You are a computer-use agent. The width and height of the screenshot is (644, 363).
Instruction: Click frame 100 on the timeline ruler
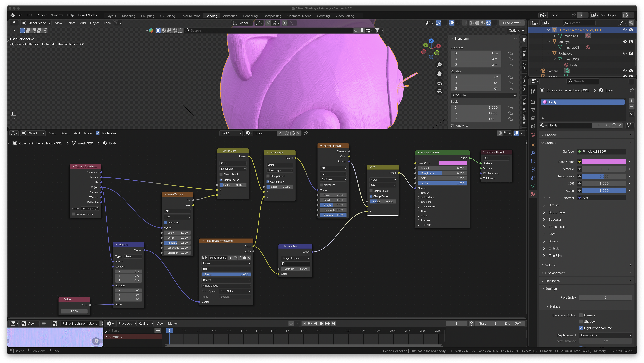click(243, 331)
